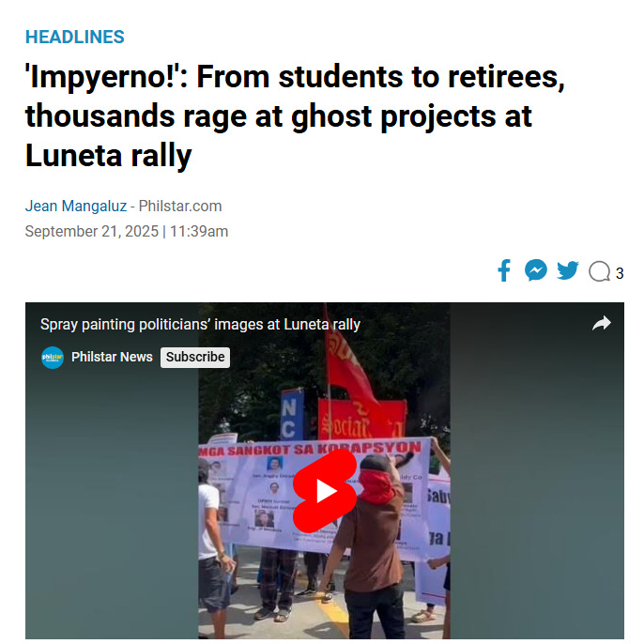Viewport: 644px width, 644px height.
Task: Click 'MGA SANGKOT SA KORAPSYON' banner heading in video
Action: (310, 449)
